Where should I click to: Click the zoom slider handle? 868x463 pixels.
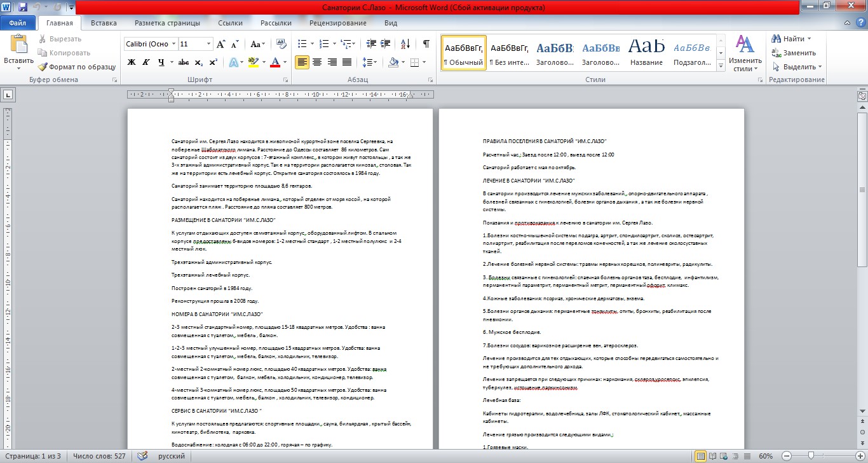(x=811, y=456)
